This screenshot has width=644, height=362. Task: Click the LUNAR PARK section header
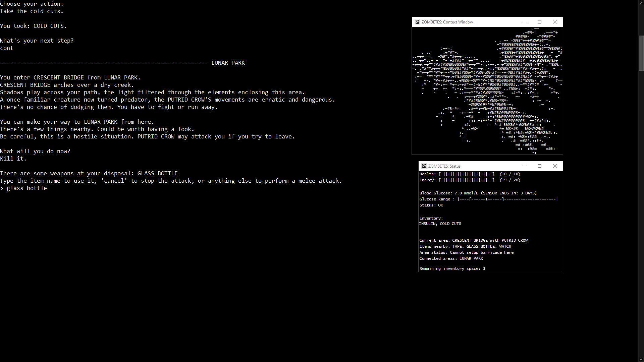coord(228,63)
